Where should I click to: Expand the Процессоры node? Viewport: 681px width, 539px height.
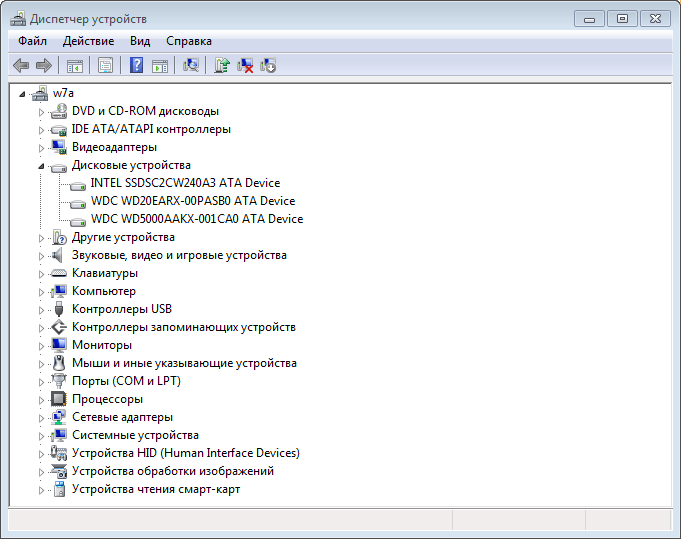point(41,400)
